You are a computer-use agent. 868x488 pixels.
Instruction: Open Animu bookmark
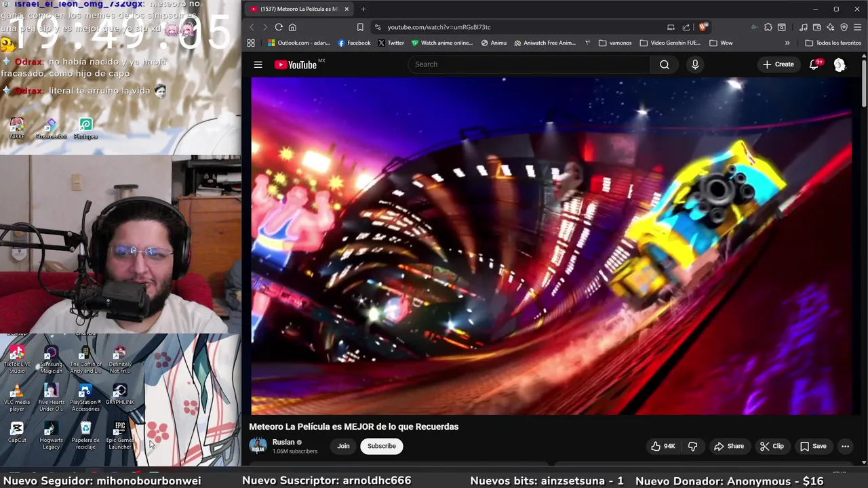(x=494, y=43)
